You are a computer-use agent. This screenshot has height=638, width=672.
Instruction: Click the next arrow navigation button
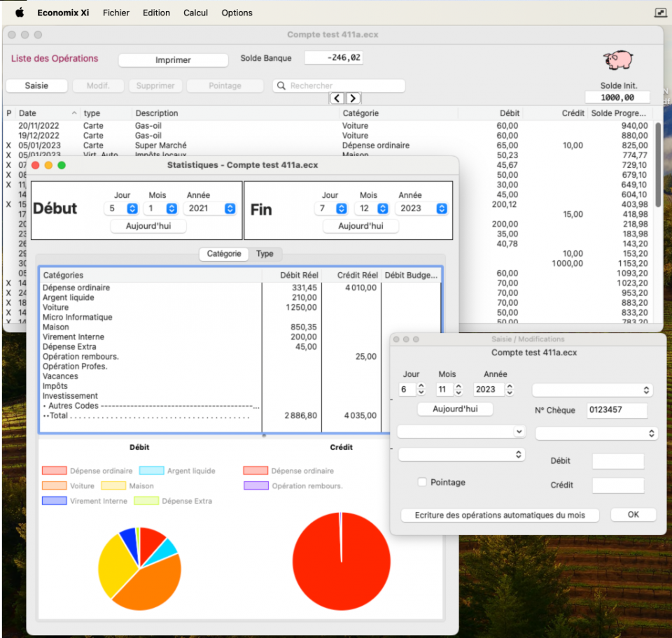point(353,99)
